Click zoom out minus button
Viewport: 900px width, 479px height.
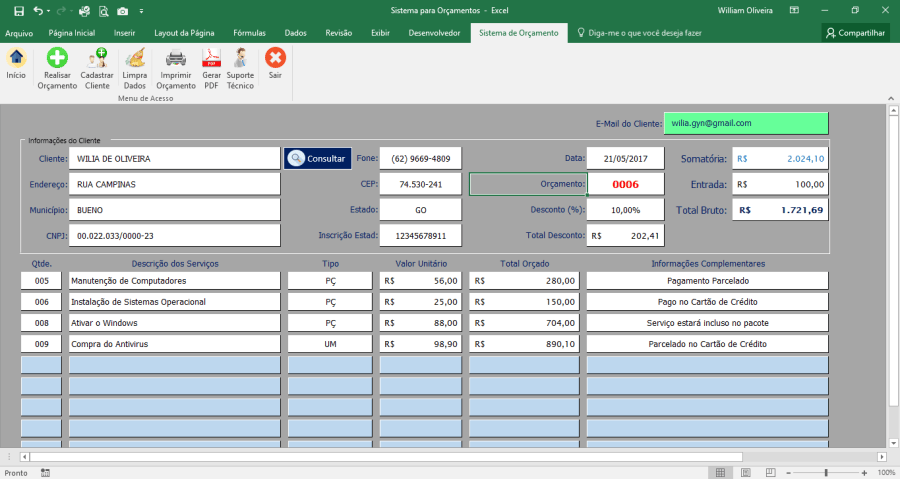(789, 473)
